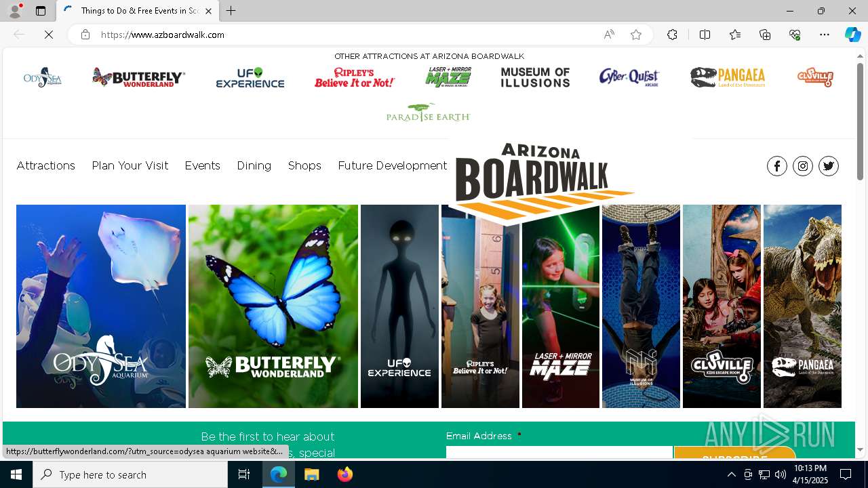The height and width of the screenshot is (488, 868).
Task: Toggle split screen view
Action: click(705, 35)
